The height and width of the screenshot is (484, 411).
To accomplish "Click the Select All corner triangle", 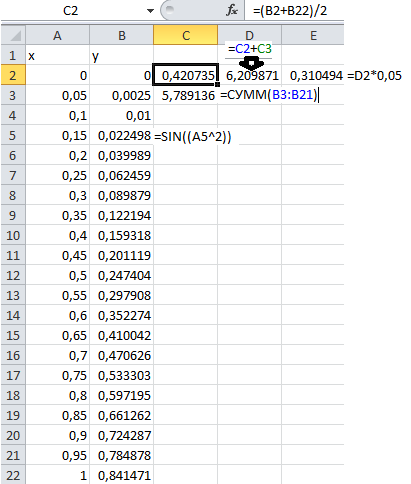I will click(x=13, y=35).
